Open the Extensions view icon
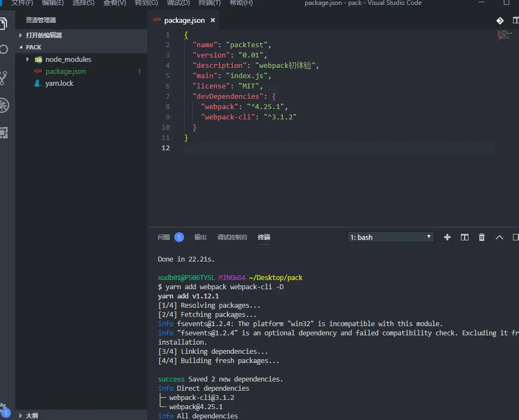 (x=4, y=133)
